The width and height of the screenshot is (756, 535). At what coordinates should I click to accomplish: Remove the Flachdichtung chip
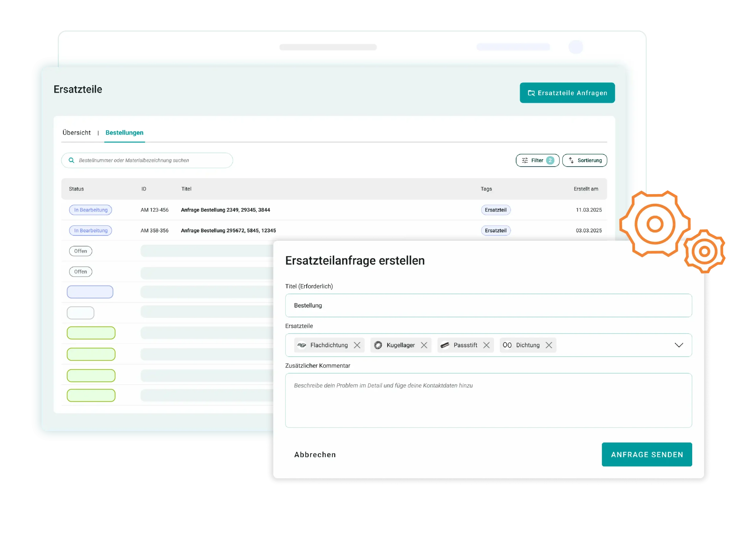point(357,345)
